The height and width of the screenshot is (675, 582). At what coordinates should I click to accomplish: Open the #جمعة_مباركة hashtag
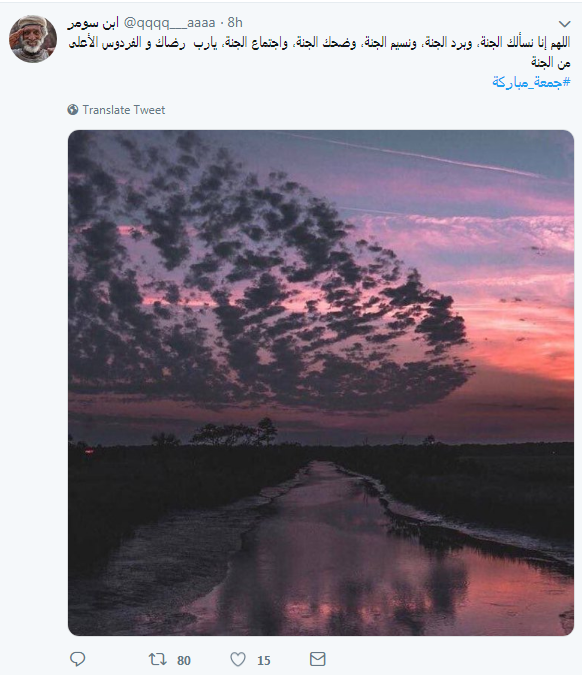click(x=531, y=81)
